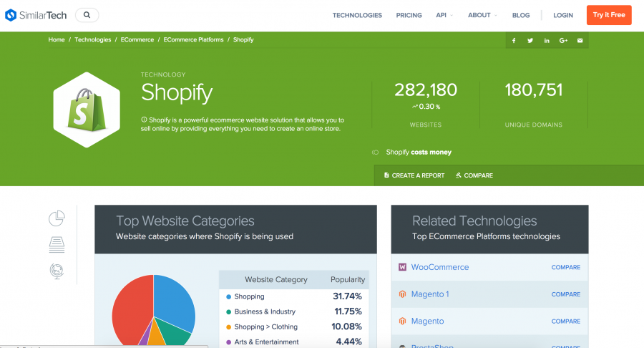Open the search box with magnifier icon
644x348 pixels.
coord(87,15)
